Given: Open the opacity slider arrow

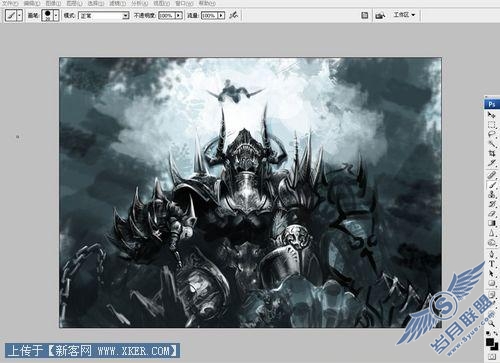Looking at the screenshot, I should point(179,15).
